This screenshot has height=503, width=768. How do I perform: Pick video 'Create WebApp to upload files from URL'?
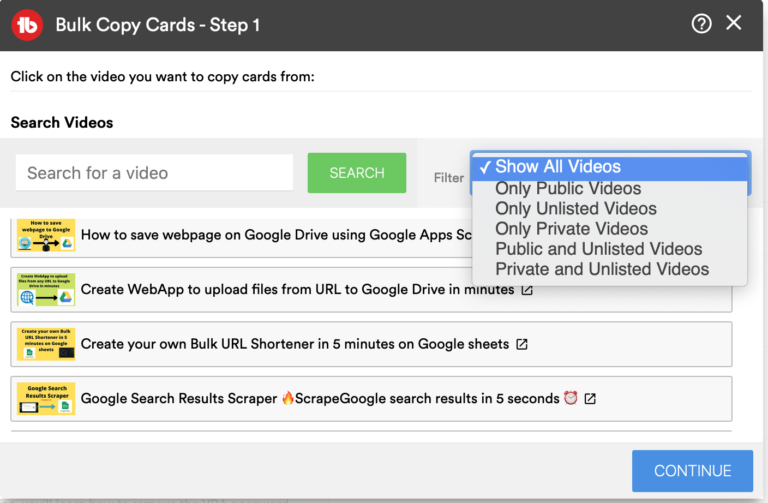tap(371, 289)
